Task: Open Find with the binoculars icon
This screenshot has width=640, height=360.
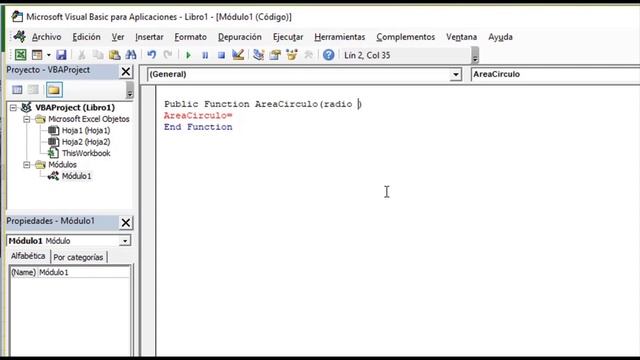Action: tap(131, 55)
